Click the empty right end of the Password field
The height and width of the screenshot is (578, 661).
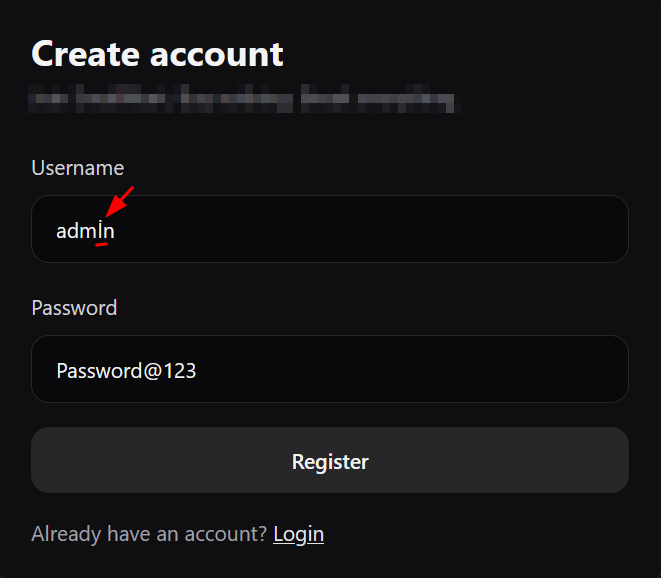pyautogui.click(x=560, y=369)
